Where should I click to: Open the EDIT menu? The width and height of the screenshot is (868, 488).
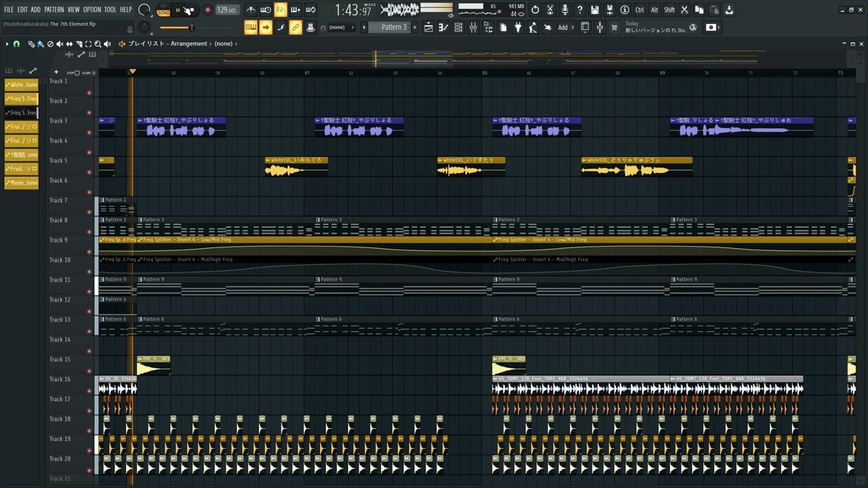coord(22,9)
